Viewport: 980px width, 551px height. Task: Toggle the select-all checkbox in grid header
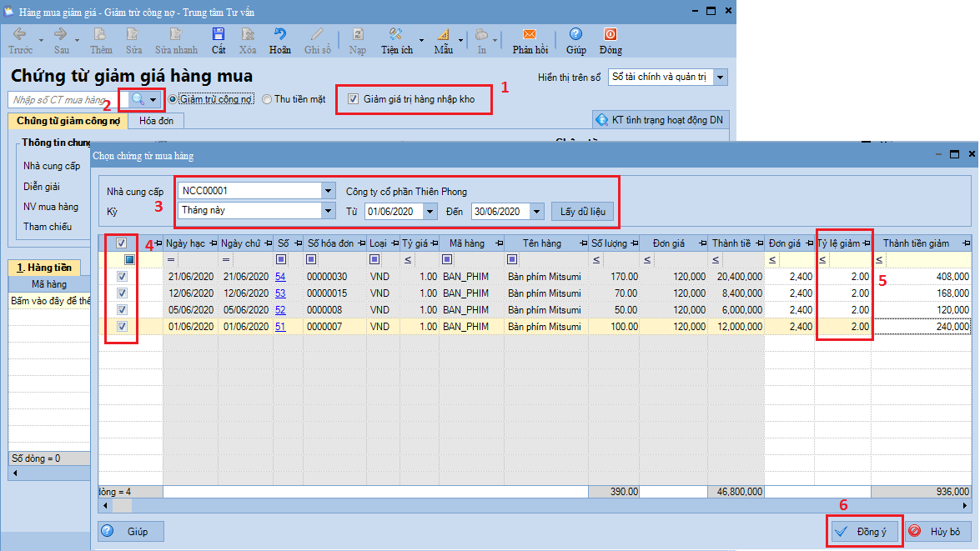pos(121,243)
